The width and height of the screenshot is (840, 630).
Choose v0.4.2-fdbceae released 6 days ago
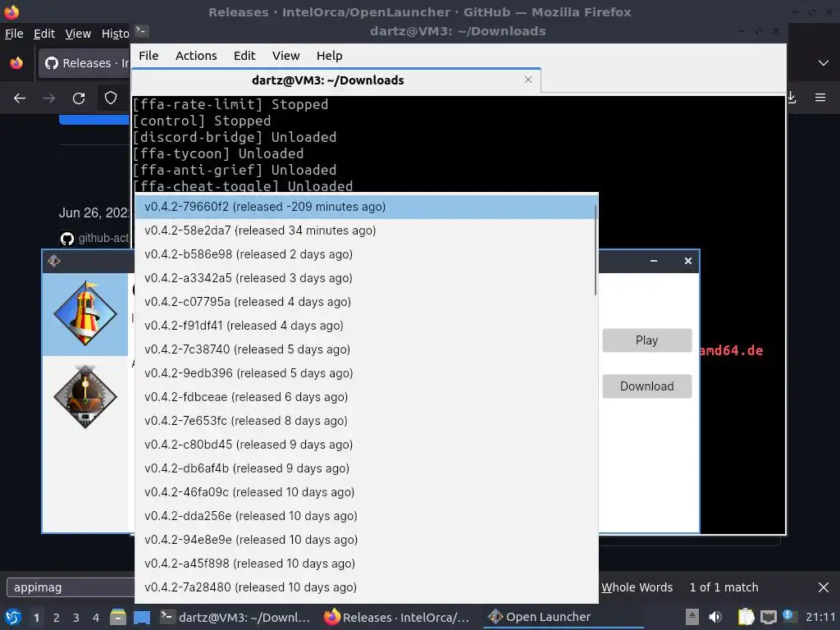364,397
